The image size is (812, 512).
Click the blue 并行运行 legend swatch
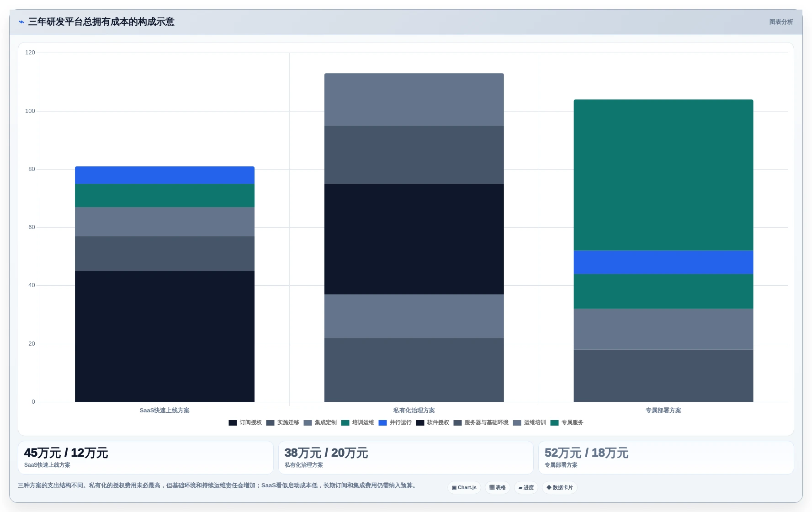pos(382,423)
